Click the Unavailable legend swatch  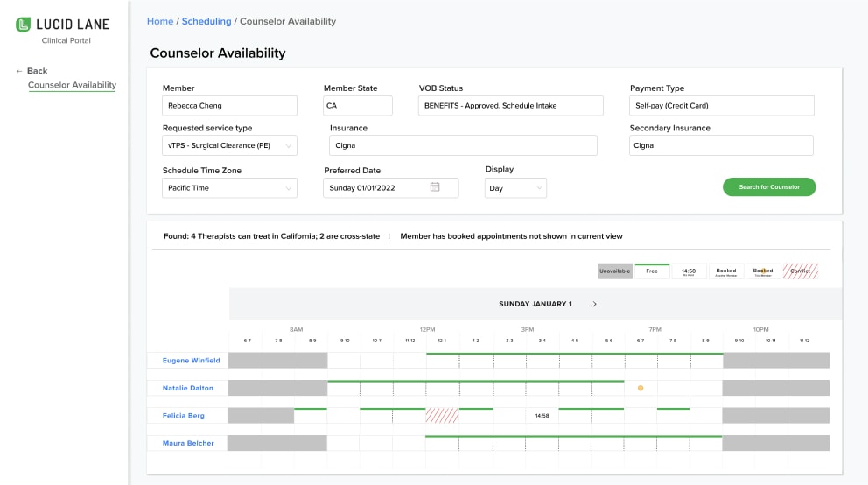615,271
